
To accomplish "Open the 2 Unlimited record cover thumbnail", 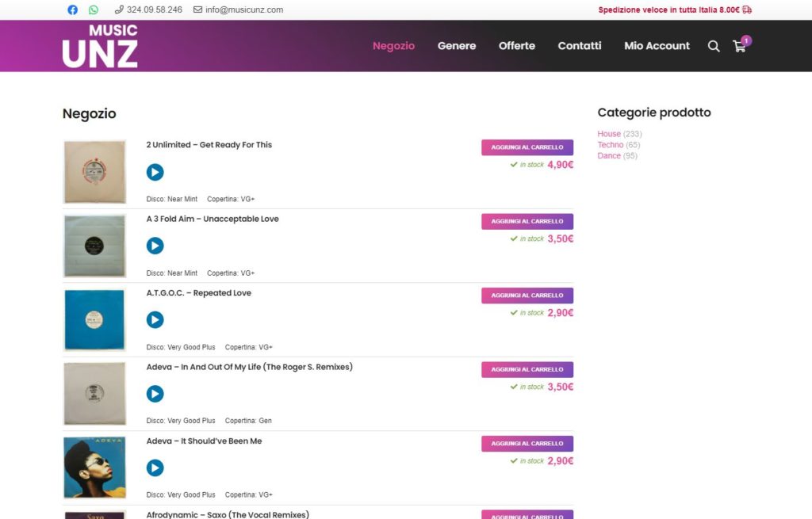I will [95, 172].
